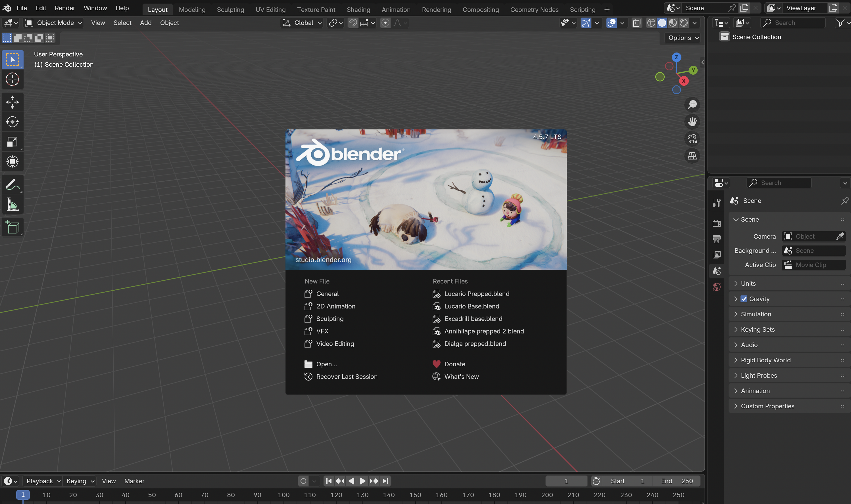Toggle camera view icon
The height and width of the screenshot is (504, 851).
click(x=692, y=139)
